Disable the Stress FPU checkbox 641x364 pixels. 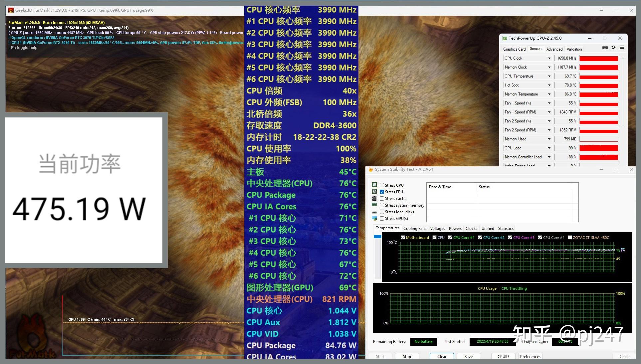382,192
